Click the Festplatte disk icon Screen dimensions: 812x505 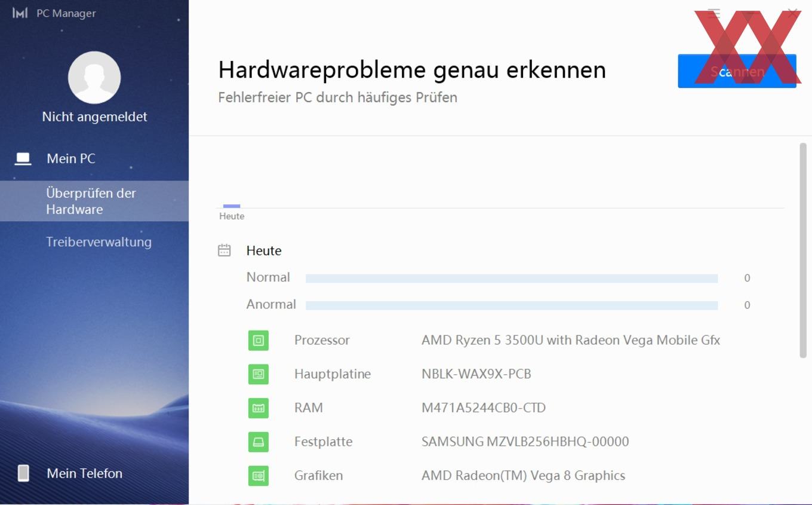(259, 442)
